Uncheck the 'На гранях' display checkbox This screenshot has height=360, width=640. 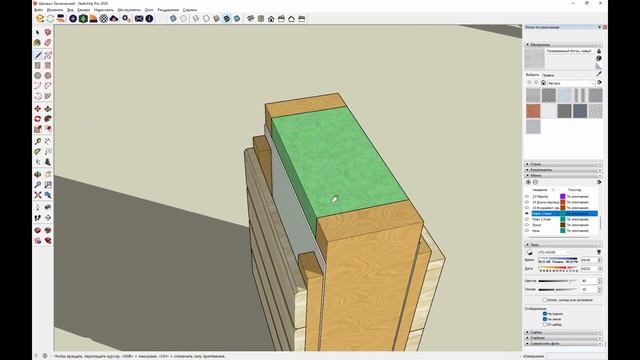coord(544,313)
